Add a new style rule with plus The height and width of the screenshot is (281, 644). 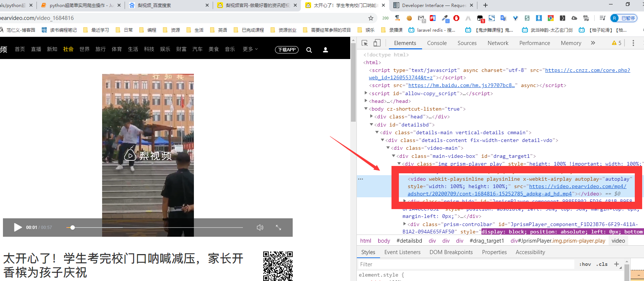pos(616,264)
